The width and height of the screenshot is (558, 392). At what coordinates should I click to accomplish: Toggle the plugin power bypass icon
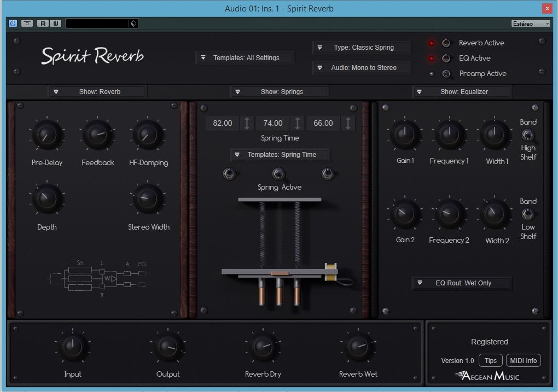coord(13,24)
